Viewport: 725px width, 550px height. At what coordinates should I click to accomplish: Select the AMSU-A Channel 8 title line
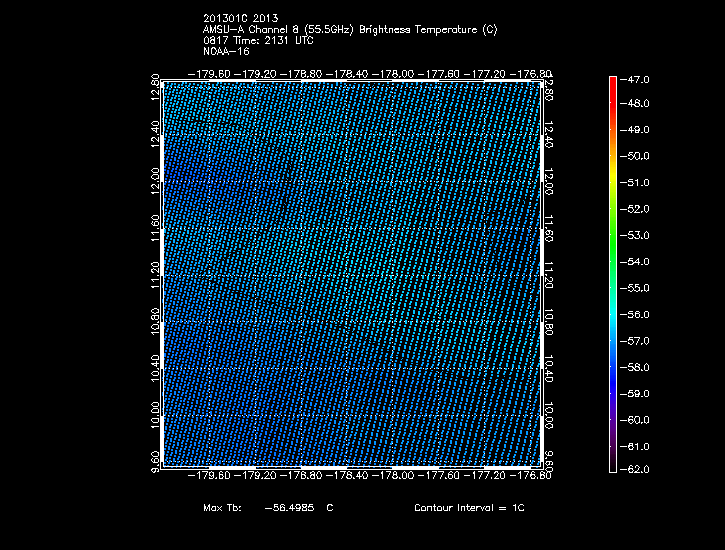point(349,29)
